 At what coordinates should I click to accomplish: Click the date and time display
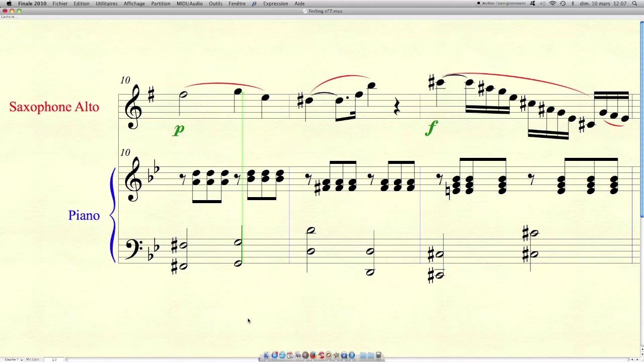point(603,4)
